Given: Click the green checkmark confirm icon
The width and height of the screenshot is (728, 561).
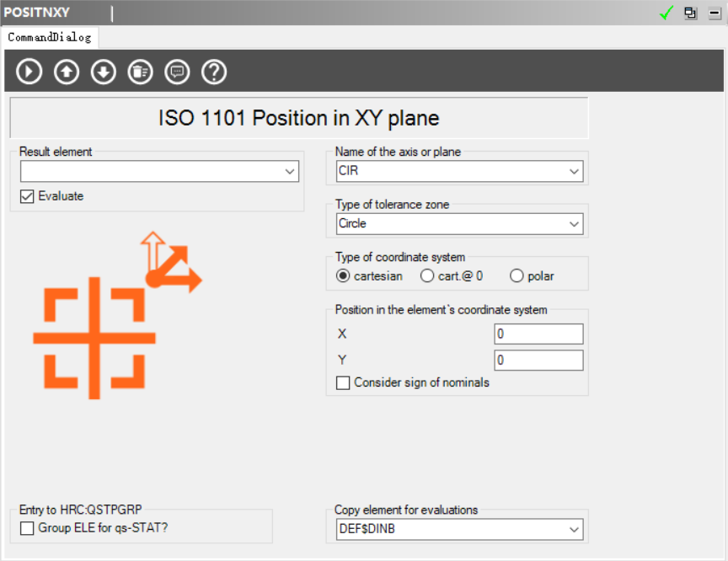Looking at the screenshot, I should 667,13.
